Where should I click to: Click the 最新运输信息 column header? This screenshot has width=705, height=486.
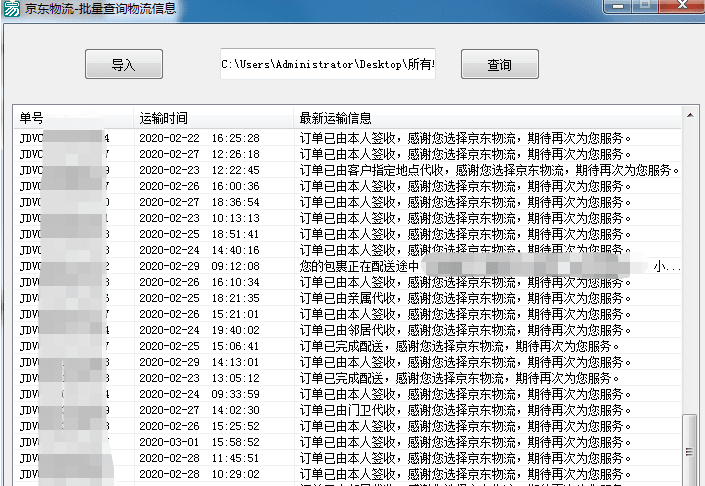[487, 118]
